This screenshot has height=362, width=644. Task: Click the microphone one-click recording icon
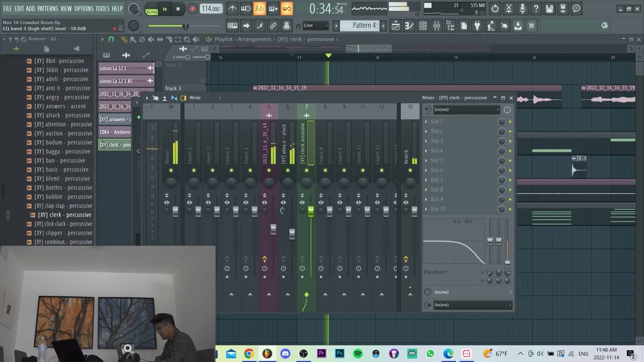pos(522,9)
